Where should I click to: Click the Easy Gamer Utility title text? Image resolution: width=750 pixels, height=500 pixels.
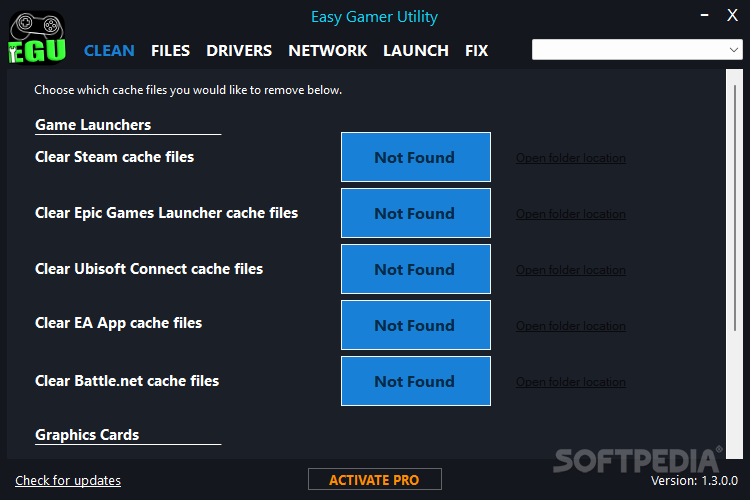click(x=375, y=17)
